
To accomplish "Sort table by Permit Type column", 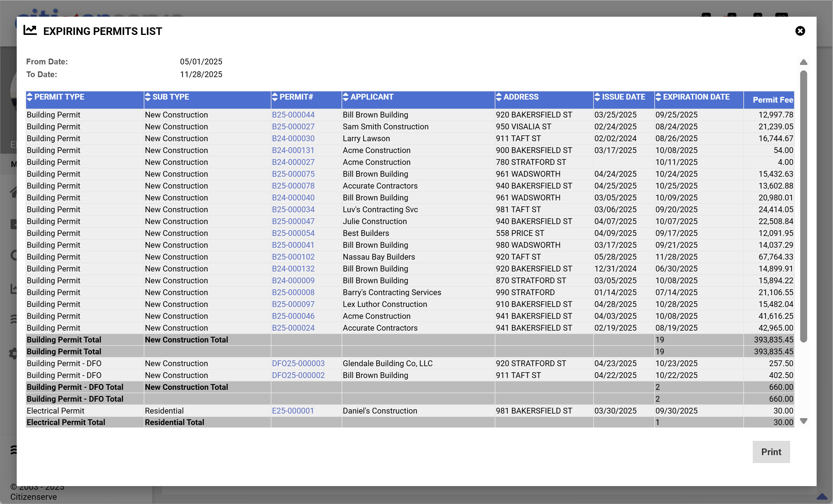I will point(30,97).
